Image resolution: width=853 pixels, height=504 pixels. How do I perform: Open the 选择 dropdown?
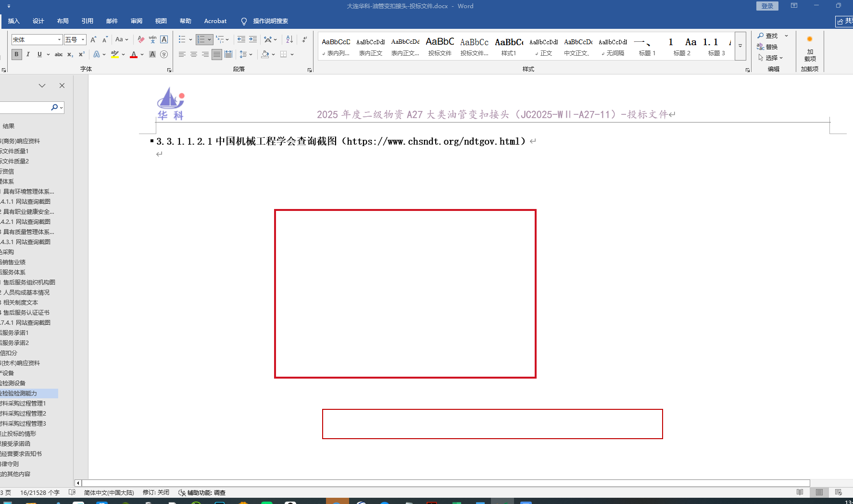point(771,58)
